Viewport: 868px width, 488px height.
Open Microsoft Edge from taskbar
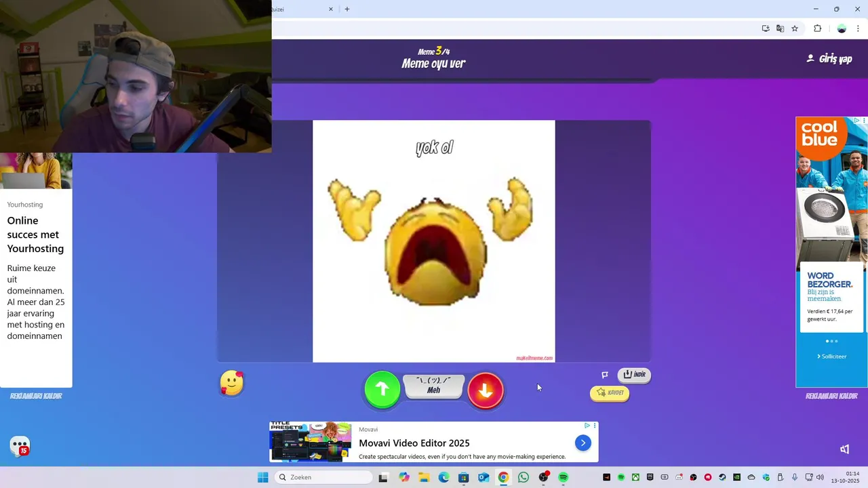pyautogui.click(x=443, y=477)
